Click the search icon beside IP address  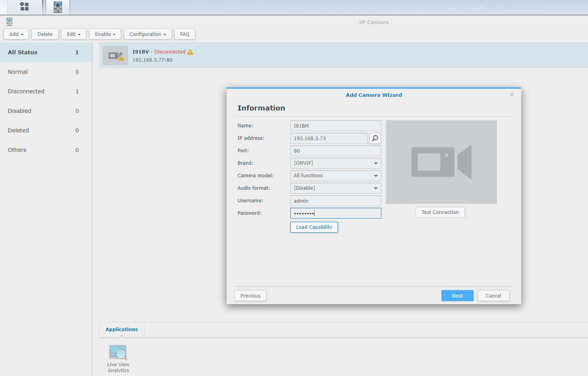(x=375, y=138)
